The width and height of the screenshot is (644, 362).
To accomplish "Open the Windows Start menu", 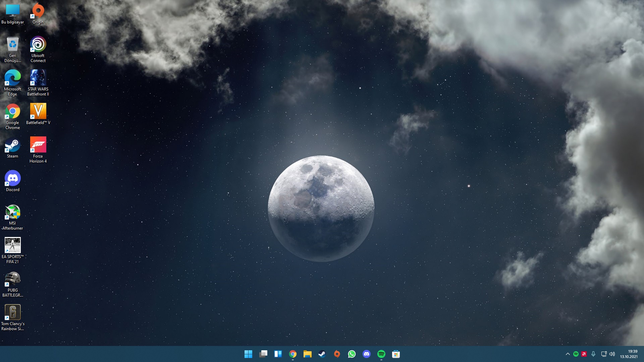I will (x=248, y=354).
